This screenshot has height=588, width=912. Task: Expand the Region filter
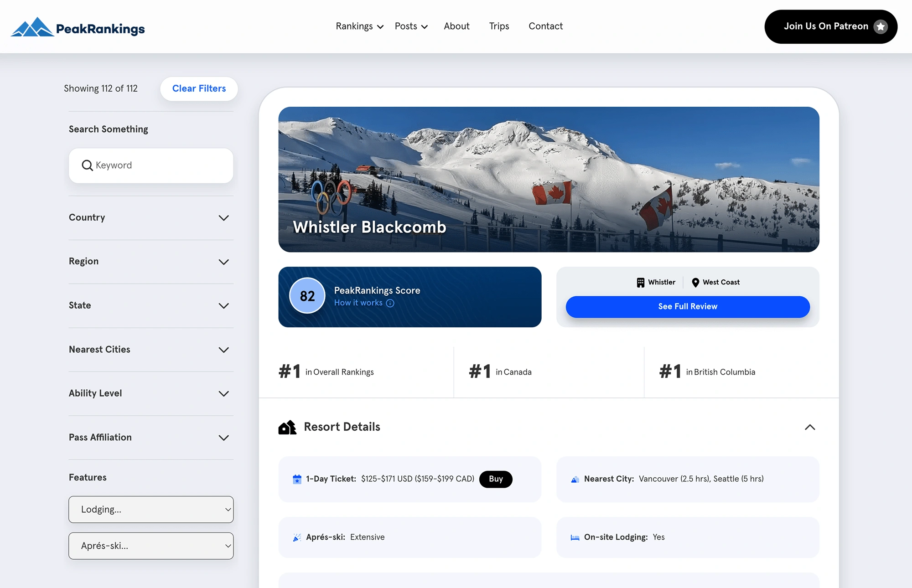(151, 262)
